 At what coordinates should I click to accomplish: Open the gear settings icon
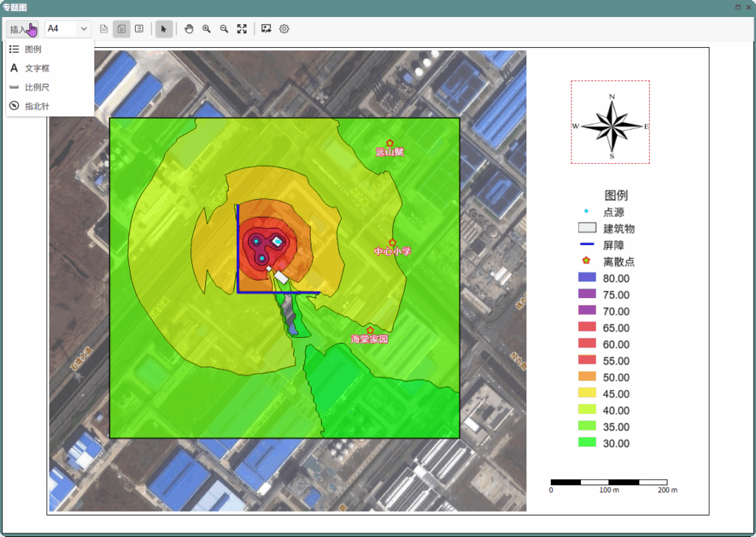tap(284, 29)
